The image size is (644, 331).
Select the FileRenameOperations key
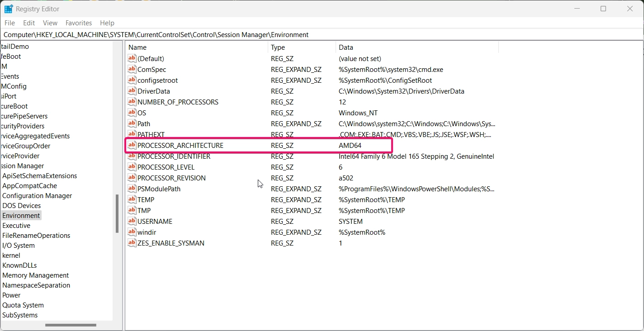36,236
